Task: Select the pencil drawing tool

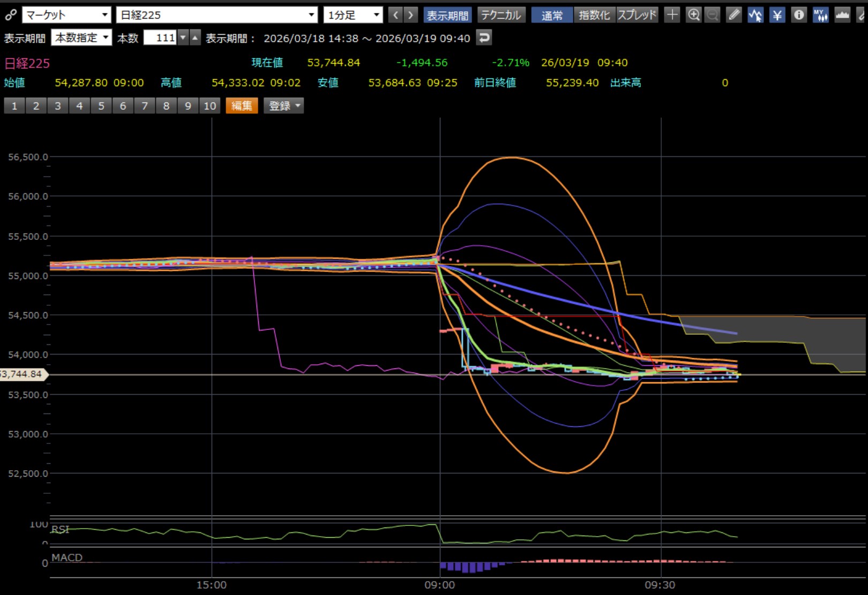Action: 734,15
